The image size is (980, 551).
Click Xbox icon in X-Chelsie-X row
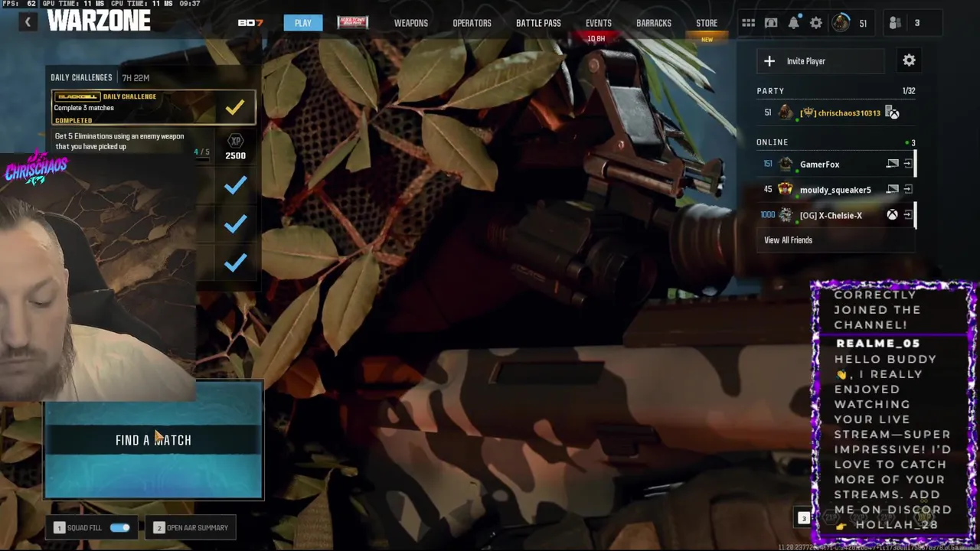pos(893,215)
